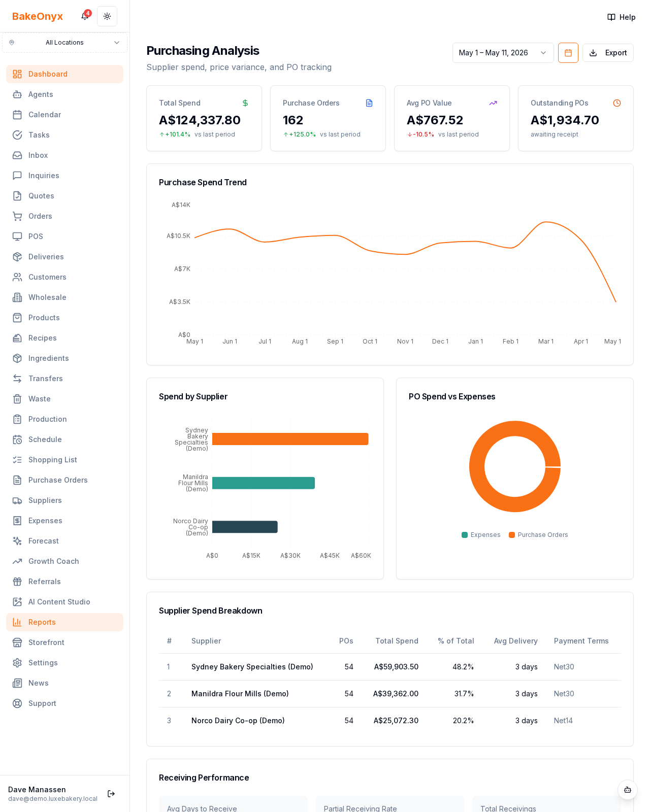Click the Quotes document icon
This screenshot has height=812, width=650.
pyautogui.click(x=17, y=196)
